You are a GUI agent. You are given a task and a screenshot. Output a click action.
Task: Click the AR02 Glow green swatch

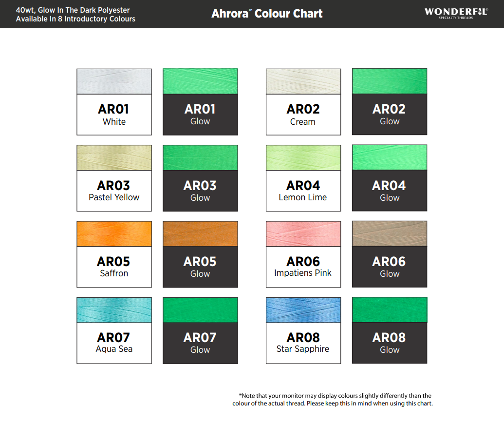pos(390,81)
